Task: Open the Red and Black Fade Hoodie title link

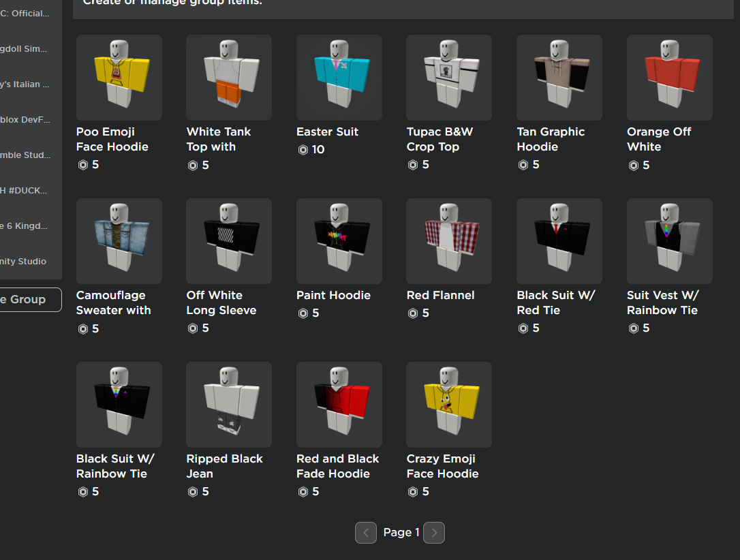Action: click(x=338, y=466)
